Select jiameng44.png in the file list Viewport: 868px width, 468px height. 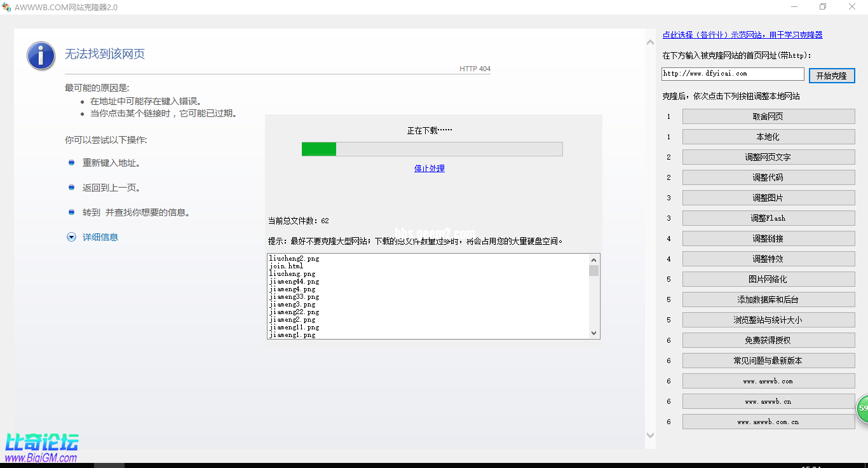[x=294, y=282]
